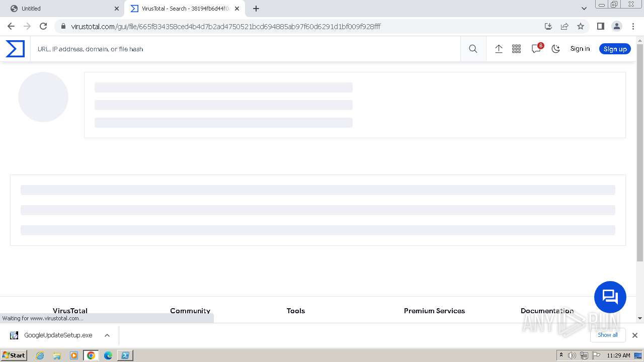Click the address bar URL

point(226,26)
